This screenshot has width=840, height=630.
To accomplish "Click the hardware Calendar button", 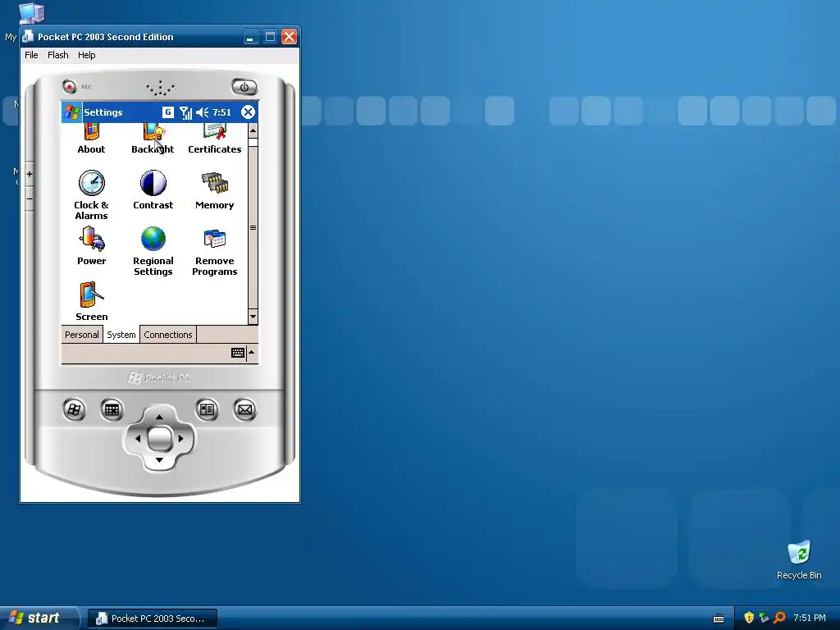I will pos(112,410).
